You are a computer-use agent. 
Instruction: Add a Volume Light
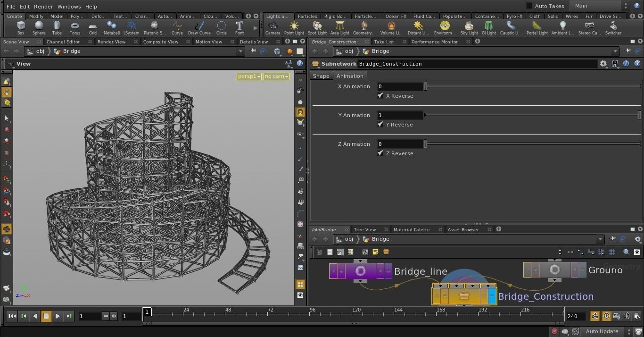point(391,28)
